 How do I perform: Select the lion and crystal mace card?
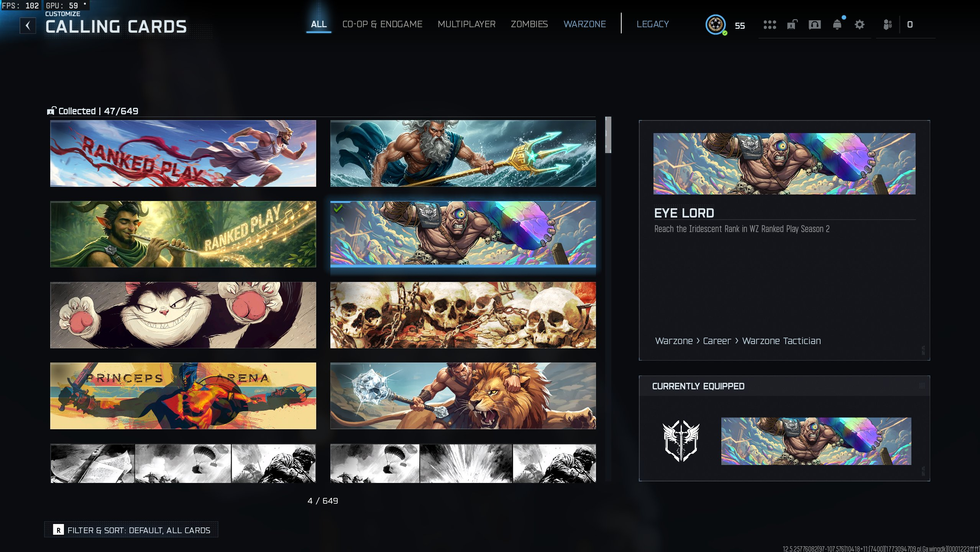463,396
